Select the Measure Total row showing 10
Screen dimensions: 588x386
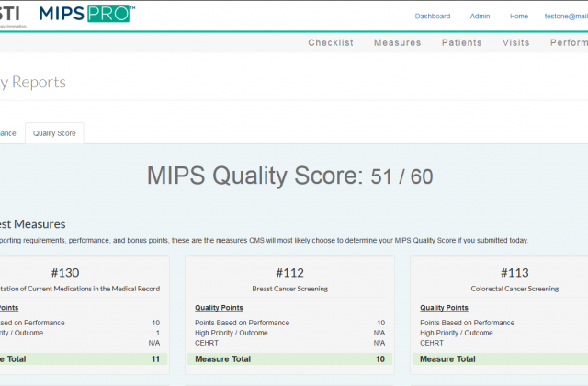click(290, 358)
